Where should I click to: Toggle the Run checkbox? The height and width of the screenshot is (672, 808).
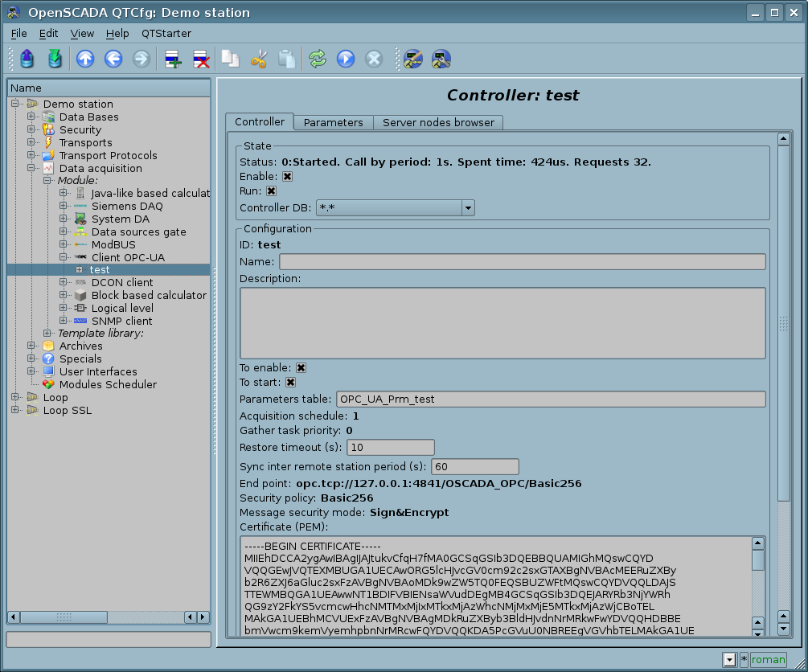(x=271, y=191)
